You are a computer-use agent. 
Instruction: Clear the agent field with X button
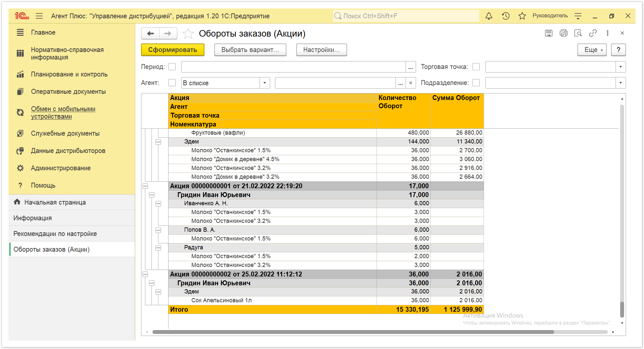[x=411, y=83]
